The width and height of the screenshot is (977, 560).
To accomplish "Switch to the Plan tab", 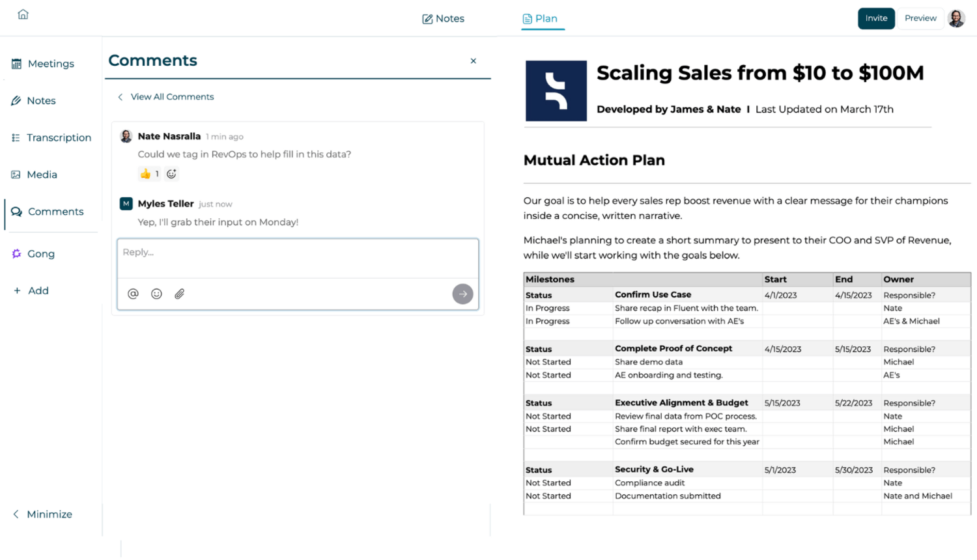I will [x=541, y=19].
